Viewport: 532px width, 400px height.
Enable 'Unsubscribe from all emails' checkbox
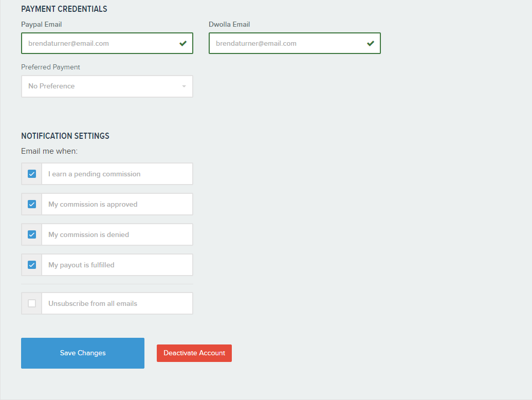point(32,303)
